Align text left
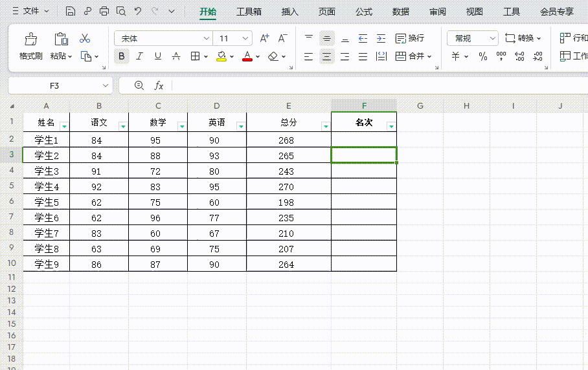Image resolution: width=588 pixels, height=370 pixels. pos(309,56)
